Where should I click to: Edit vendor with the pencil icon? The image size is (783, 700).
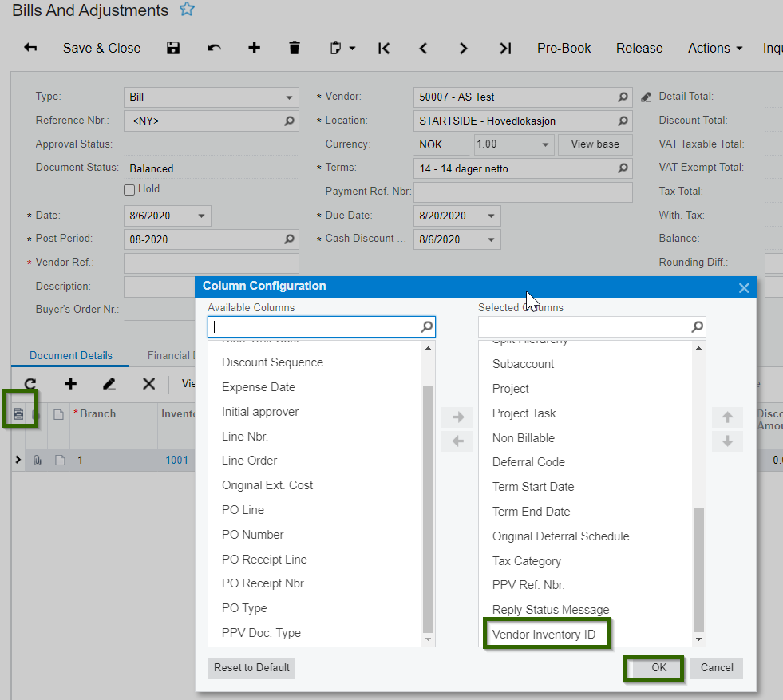pos(647,97)
